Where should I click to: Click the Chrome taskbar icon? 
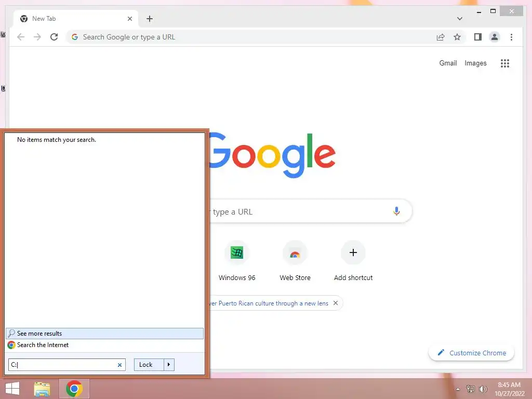click(x=74, y=389)
